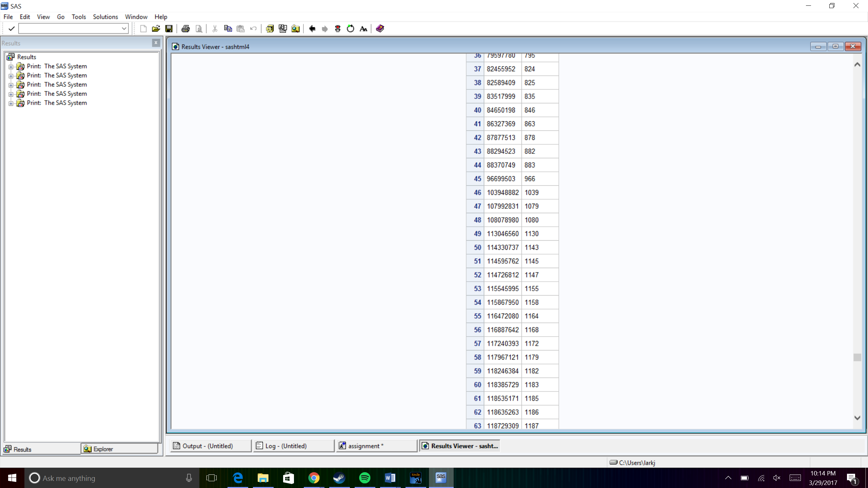
Task: Open the command box dropdown arrow
Action: coord(124,29)
